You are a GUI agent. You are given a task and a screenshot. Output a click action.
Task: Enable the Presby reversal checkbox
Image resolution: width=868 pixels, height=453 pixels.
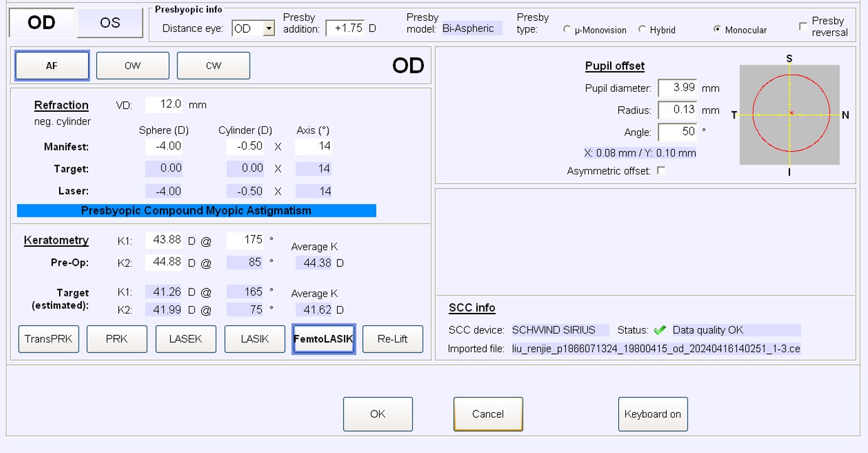pyautogui.click(x=803, y=26)
